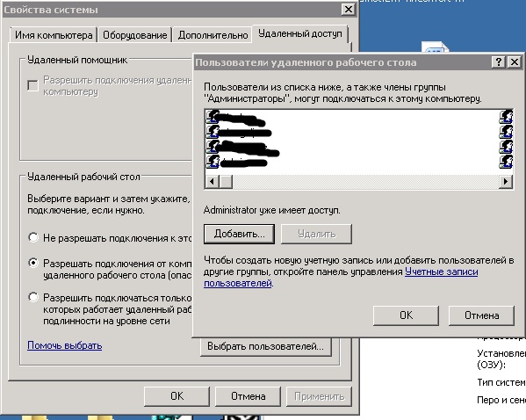The width and height of the screenshot is (526, 420).
Task: Click OK in Свойства системы window
Action: pos(177,396)
